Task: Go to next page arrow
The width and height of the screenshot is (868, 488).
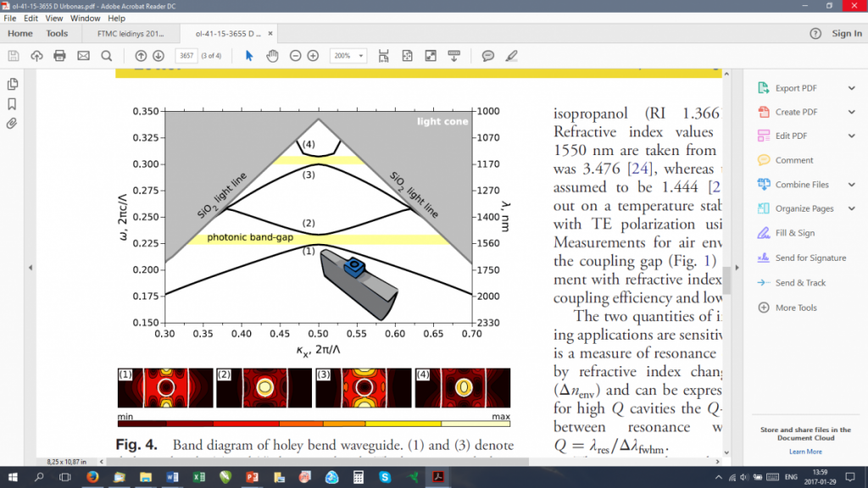Action: click(x=159, y=56)
